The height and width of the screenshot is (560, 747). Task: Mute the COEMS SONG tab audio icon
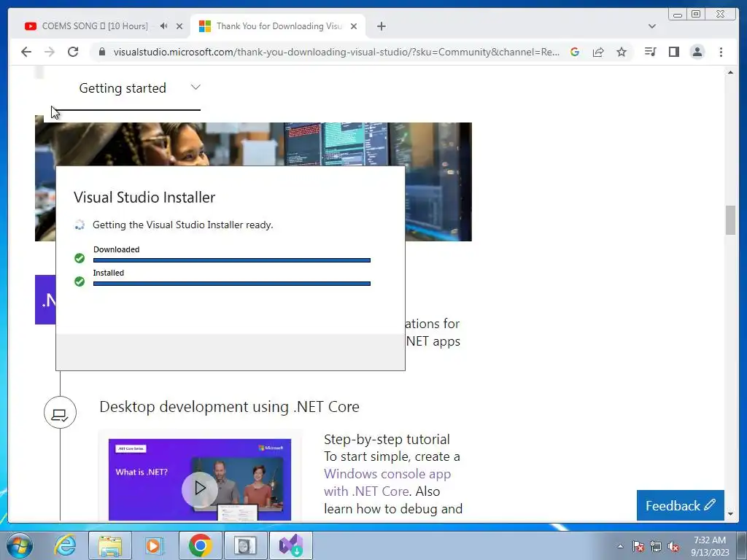point(164,26)
